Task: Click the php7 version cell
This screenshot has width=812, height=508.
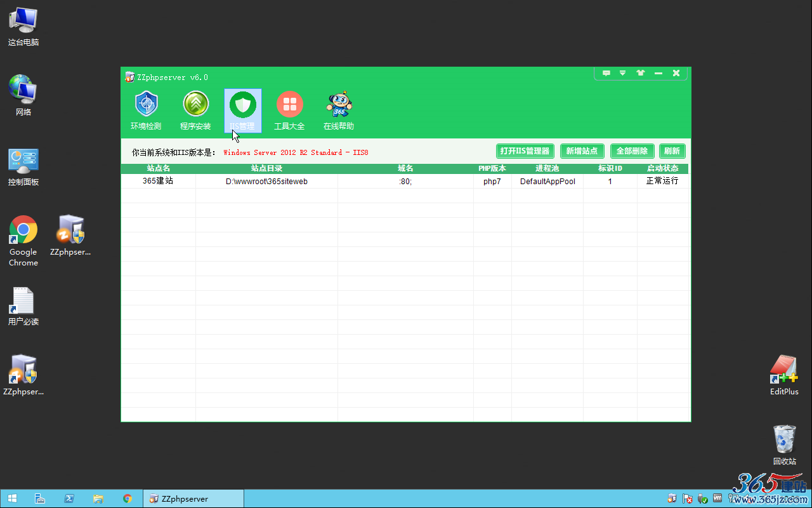Action: pos(492,181)
